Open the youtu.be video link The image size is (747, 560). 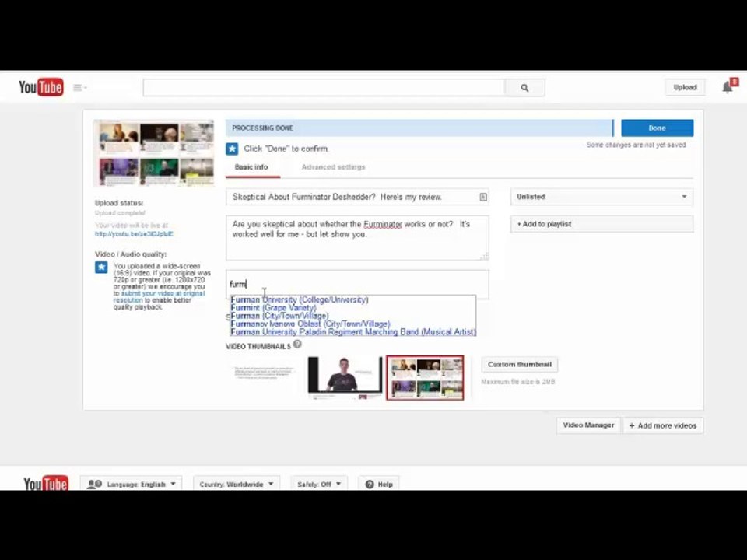134,234
